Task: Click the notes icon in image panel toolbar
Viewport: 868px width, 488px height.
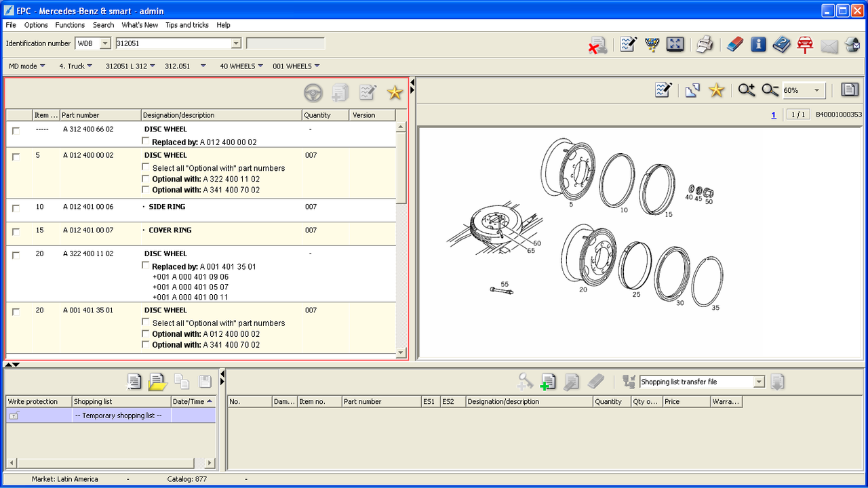Action: 663,89
